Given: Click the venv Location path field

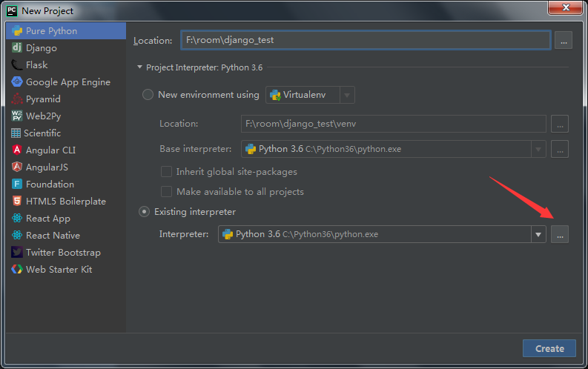Looking at the screenshot, I should (x=394, y=124).
